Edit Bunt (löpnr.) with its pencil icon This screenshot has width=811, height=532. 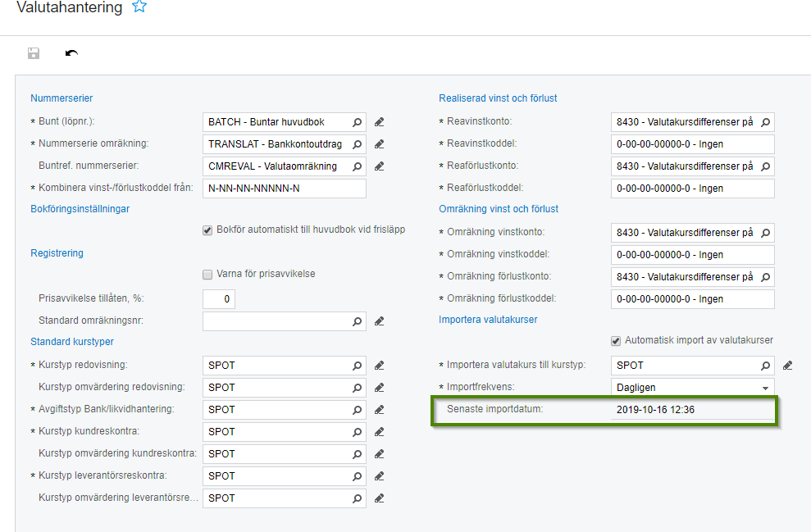pos(379,122)
